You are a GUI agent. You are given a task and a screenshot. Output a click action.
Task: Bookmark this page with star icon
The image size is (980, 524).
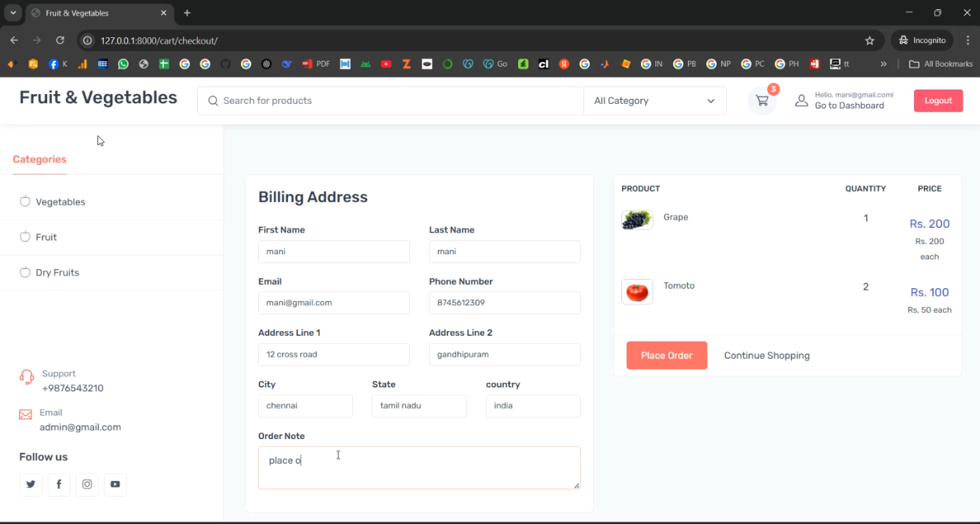[x=870, y=41]
